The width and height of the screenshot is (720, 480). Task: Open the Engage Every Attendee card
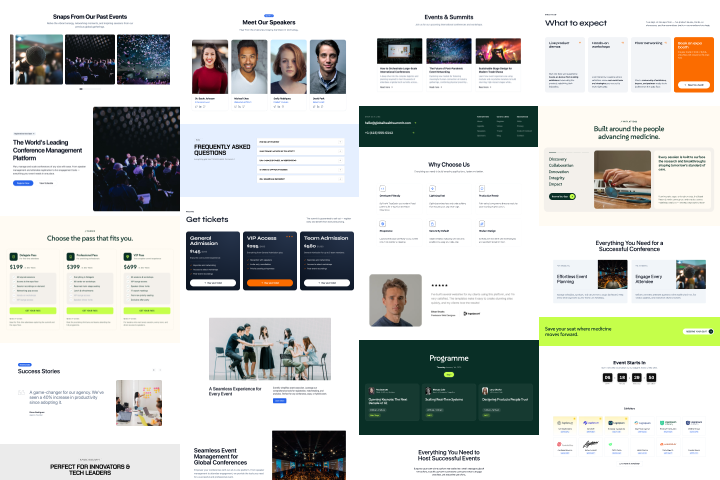pyautogui.click(x=669, y=281)
